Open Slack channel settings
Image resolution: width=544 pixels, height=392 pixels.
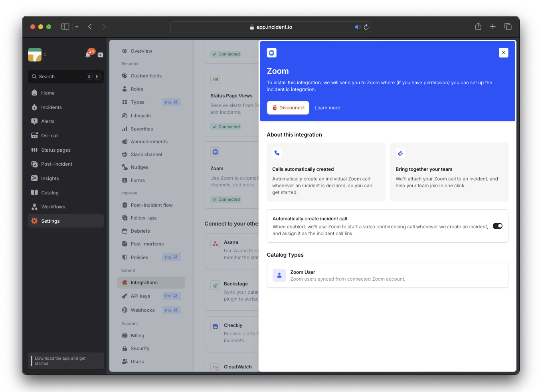click(x=151, y=154)
